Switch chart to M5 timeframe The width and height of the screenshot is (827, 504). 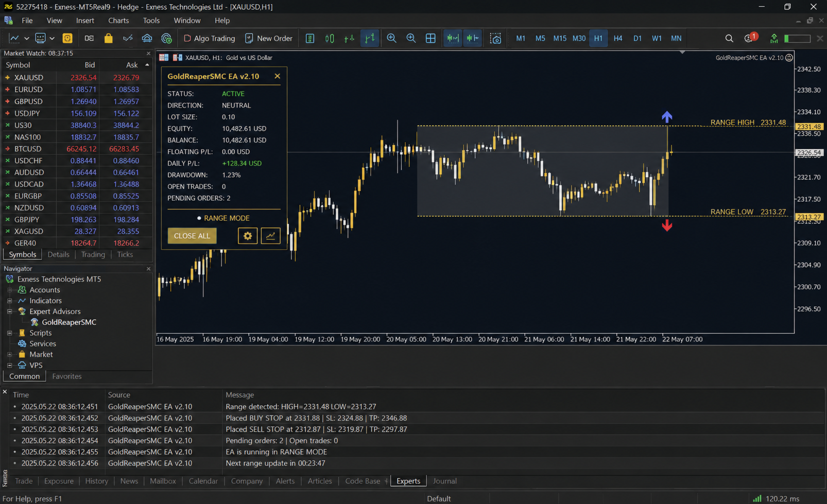tap(540, 38)
